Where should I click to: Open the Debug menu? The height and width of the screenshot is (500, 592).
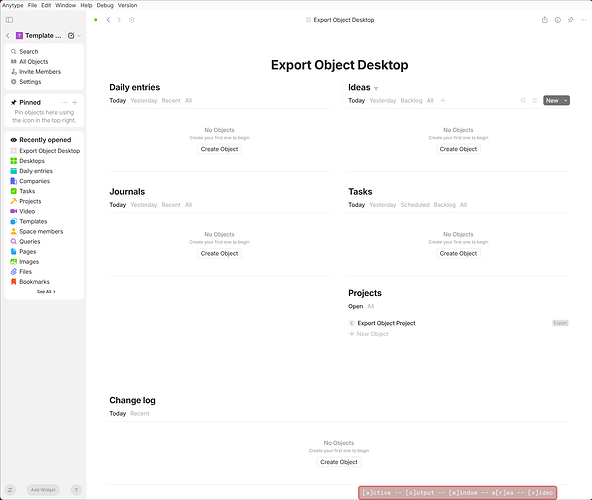click(105, 5)
